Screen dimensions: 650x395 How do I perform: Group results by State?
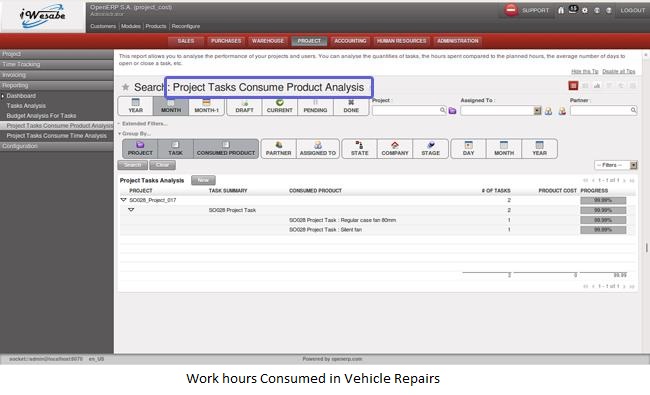pos(359,148)
